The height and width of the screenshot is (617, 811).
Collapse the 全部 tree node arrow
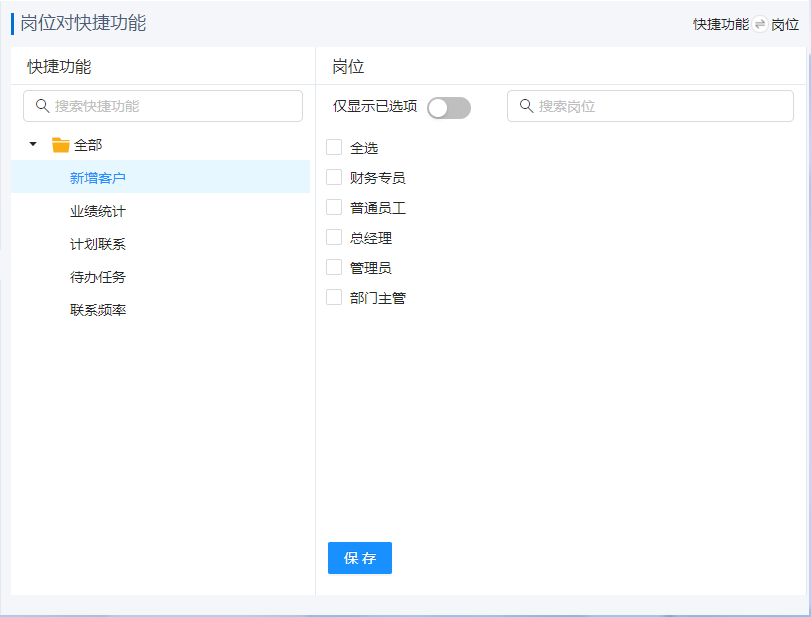[x=33, y=145]
